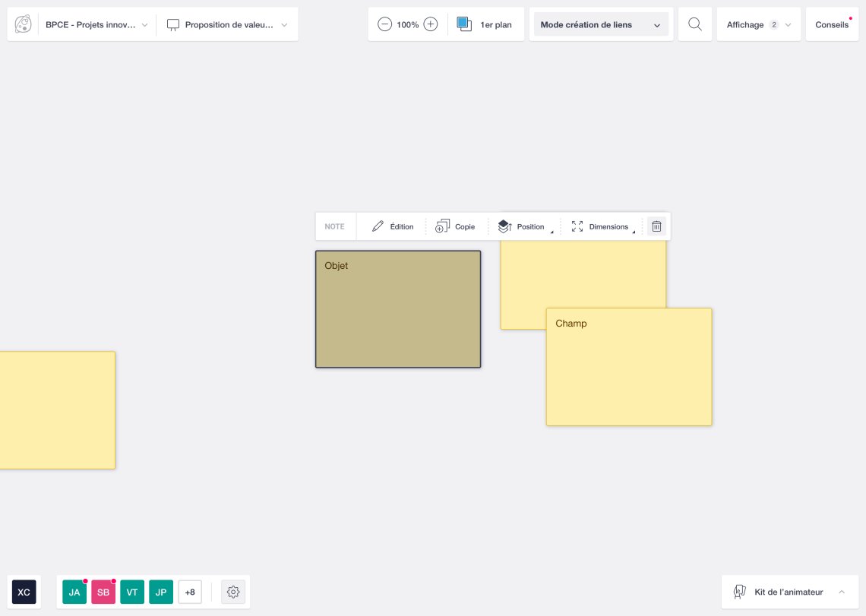Open the search magnifier

coord(694,24)
